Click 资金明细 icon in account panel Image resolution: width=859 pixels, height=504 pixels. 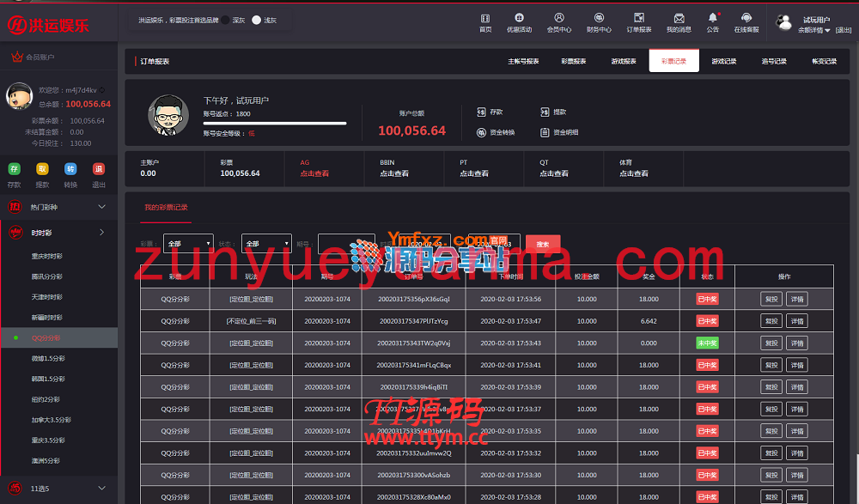coord(545,132)
